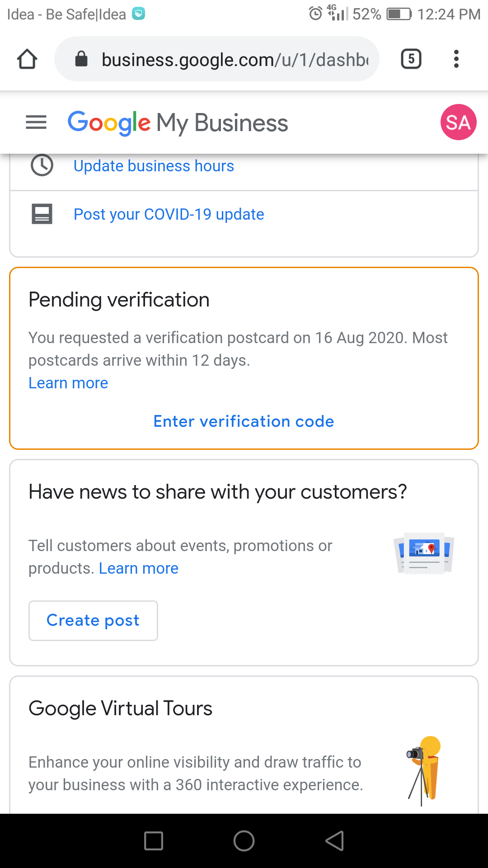Tap the padlock icon in address bar
The image size is (488, 868).
[x=81, y=59]
